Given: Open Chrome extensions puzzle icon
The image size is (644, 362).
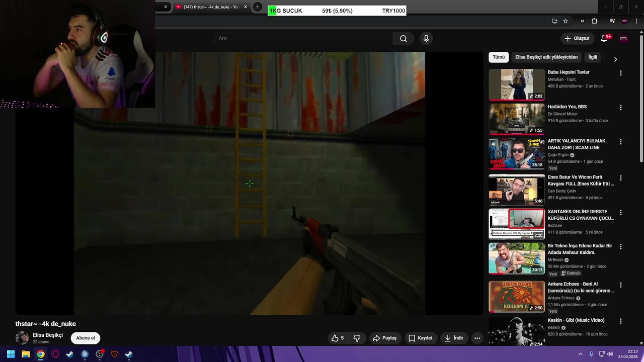Looking at the screenshot, I should click(594, 21).
